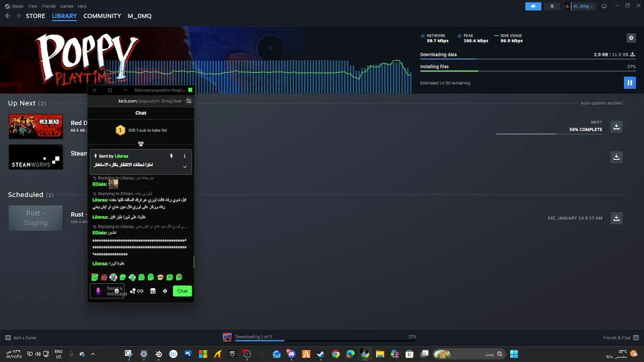The height and width of the screenshot is (362, 644).
Task: Click the kick.com popout address bar
Action: 150,101
